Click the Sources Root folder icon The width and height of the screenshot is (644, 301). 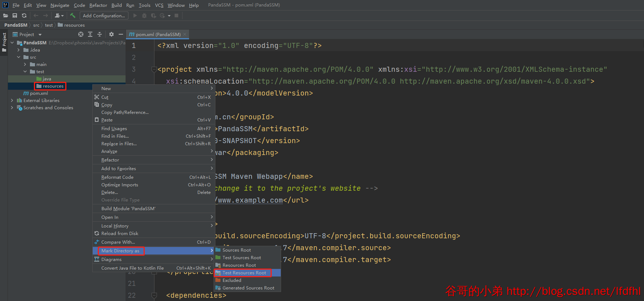point(218,250)
